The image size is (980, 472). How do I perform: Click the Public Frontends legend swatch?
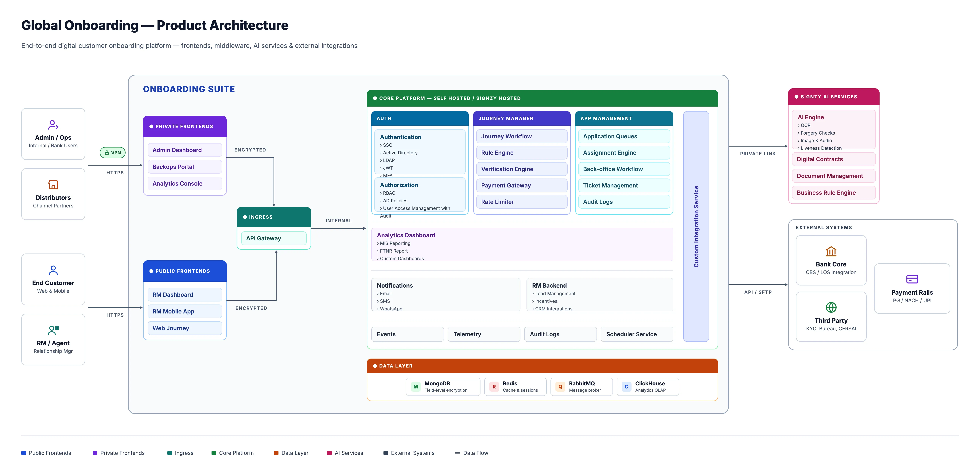(x=24, y=453)
